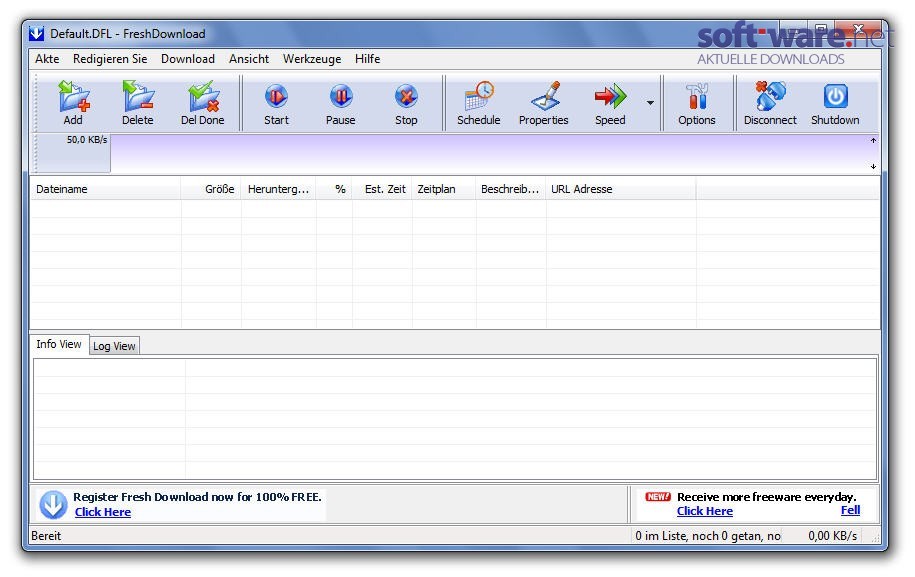915x577 pixels.
Task: Click the Delete toolbar icon
Action: tap(138, 103)
